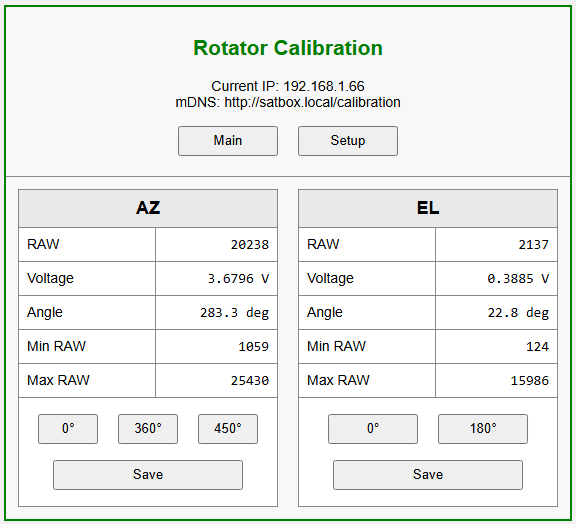Screen dimensions: 576x524
Task: Click the Max RAW label in AZ table
Action: pos(58,380)
